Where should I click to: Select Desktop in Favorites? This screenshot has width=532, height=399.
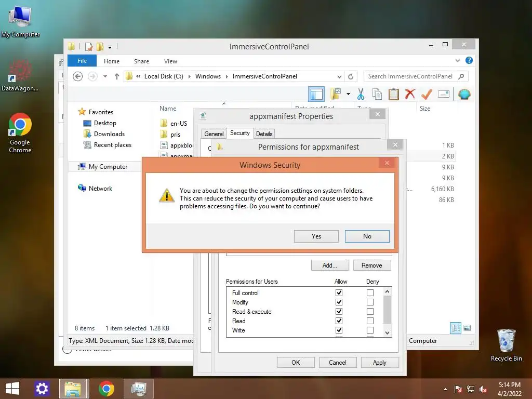(x=105, y=123)
